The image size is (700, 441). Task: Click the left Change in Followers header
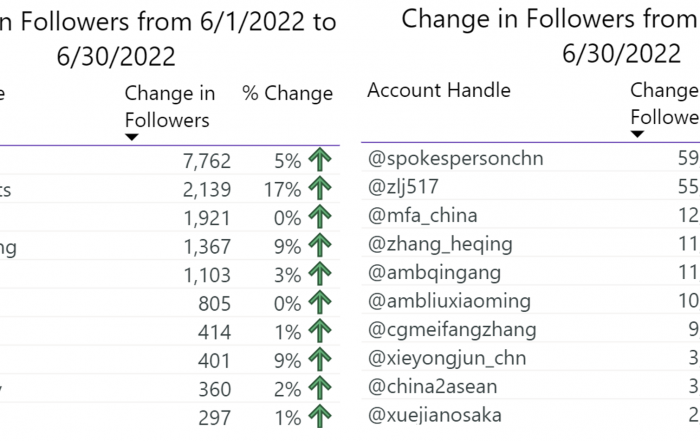point(170,107)
